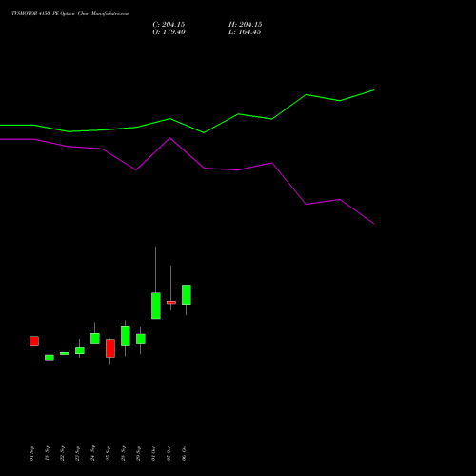Click the long-wick green candlestick for 01 Oct
Screen dimensions: 476x476
tap(156, 306)
